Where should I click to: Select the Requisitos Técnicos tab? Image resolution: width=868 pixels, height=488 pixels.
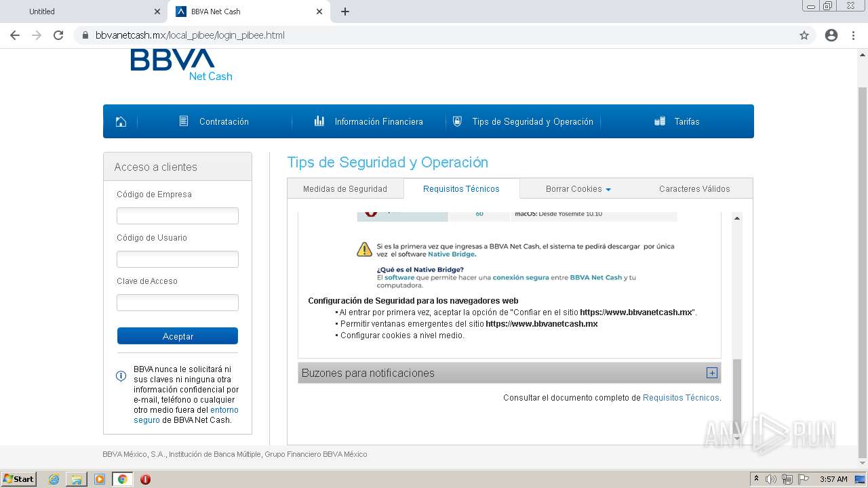[x=461, y=189]
